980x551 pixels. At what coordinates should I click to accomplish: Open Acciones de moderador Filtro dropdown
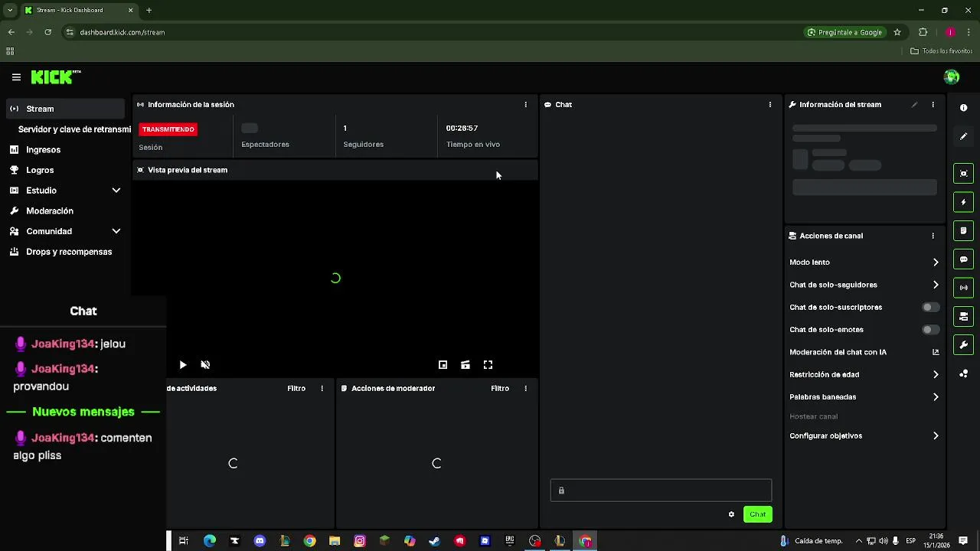(500, 389)
